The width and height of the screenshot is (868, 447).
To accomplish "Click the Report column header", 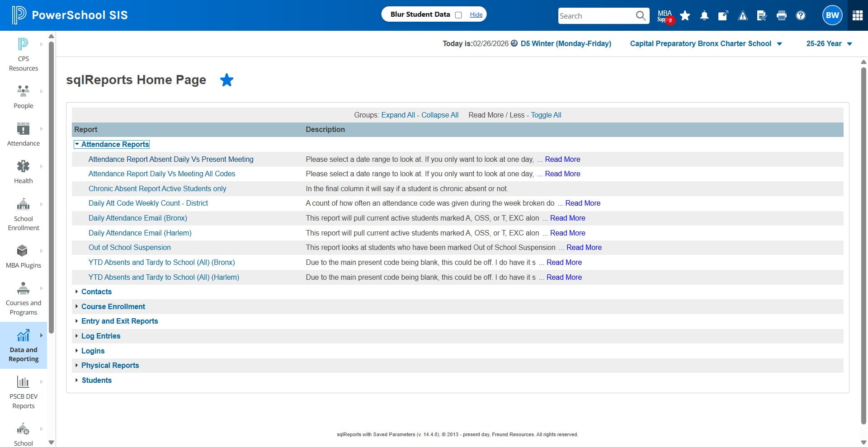I will 86,129.
